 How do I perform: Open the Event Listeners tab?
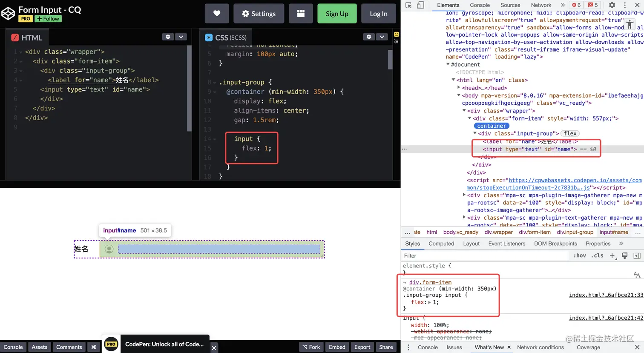507,244
